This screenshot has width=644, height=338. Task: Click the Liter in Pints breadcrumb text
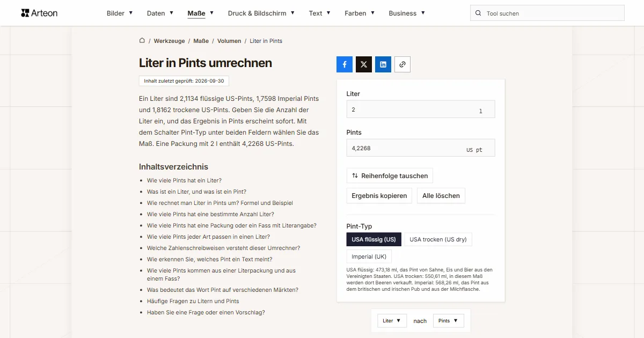(266, 41)
